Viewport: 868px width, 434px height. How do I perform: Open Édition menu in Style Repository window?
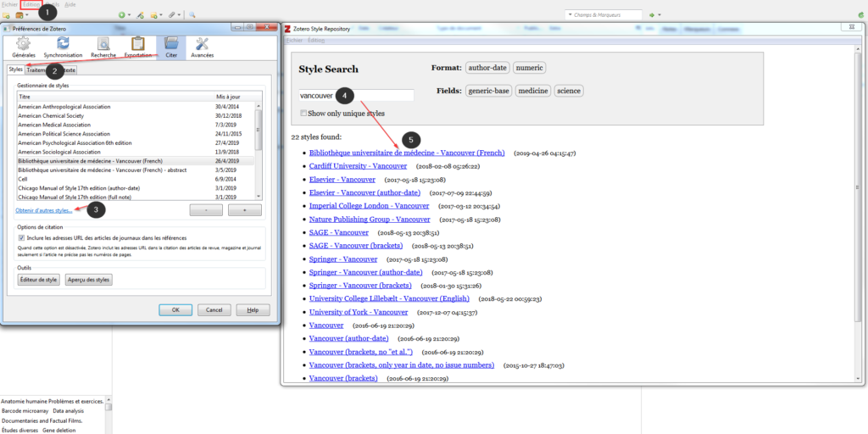tap(316, 41)
